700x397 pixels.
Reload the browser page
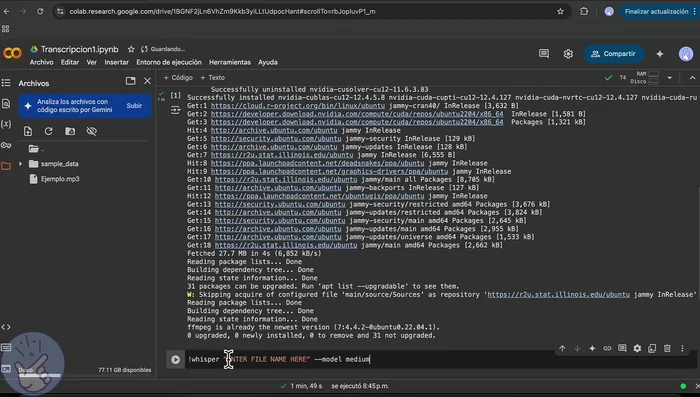[40, 12]
